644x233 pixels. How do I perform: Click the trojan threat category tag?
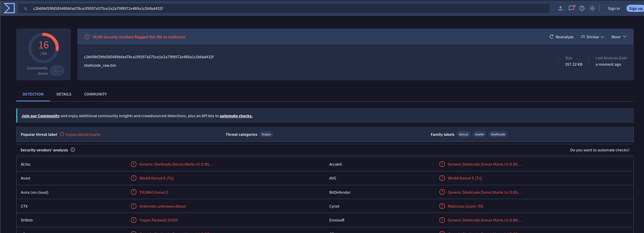pos(266,134)
